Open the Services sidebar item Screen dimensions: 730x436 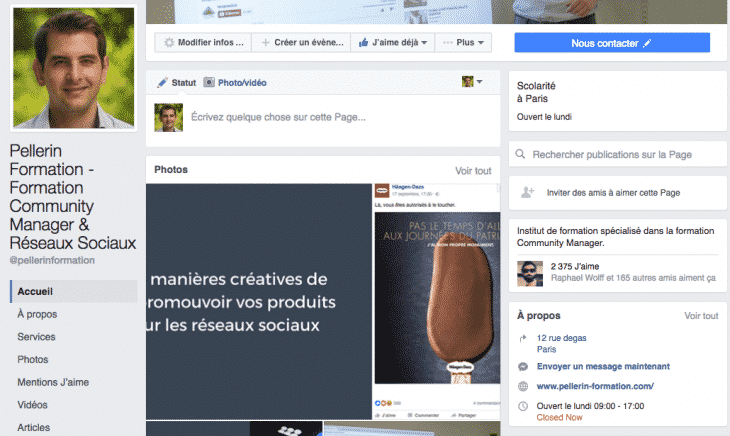point(36,337)
